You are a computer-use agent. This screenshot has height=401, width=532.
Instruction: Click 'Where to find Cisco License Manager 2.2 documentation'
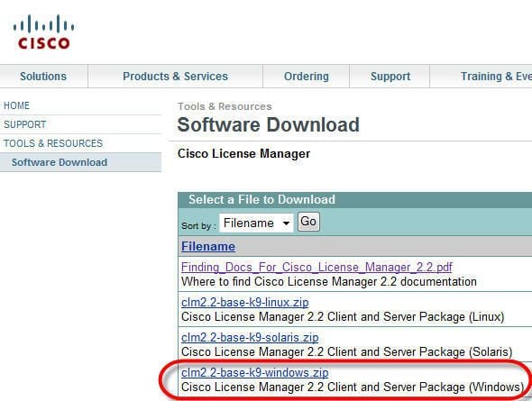(x=329, y=282)
